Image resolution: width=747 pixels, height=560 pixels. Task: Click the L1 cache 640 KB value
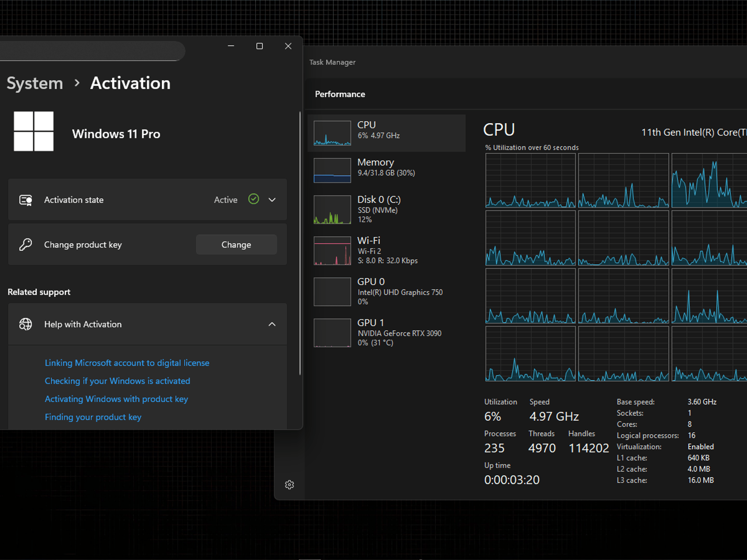(x=698, y=458)
